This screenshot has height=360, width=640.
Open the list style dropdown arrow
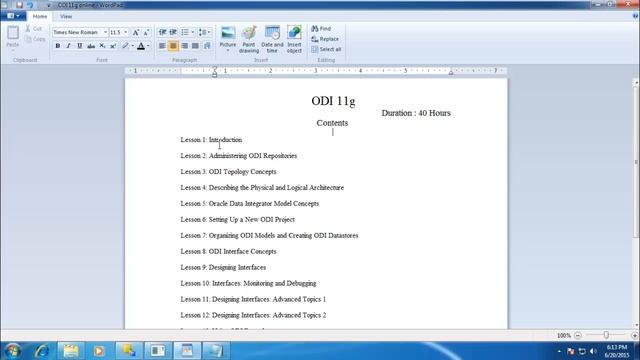(193, 32)
